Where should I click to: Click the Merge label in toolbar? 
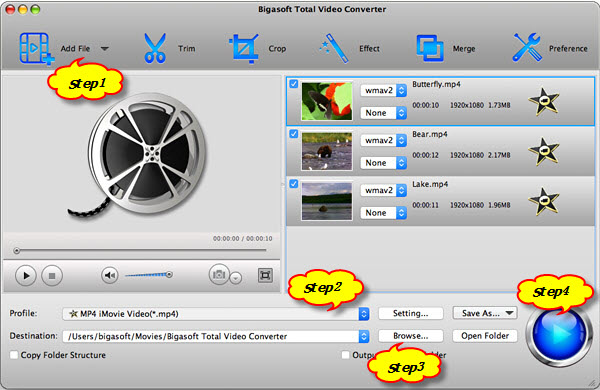click(464, 49)
